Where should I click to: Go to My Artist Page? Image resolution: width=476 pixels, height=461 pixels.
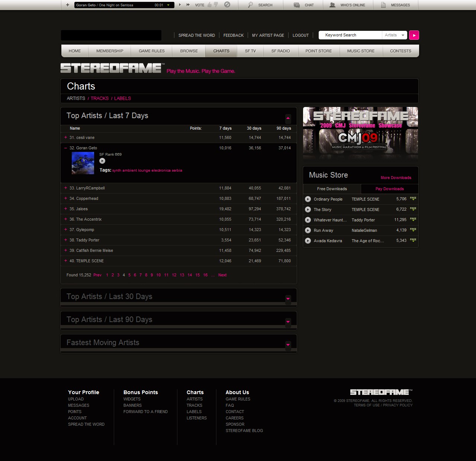[268, 35]
